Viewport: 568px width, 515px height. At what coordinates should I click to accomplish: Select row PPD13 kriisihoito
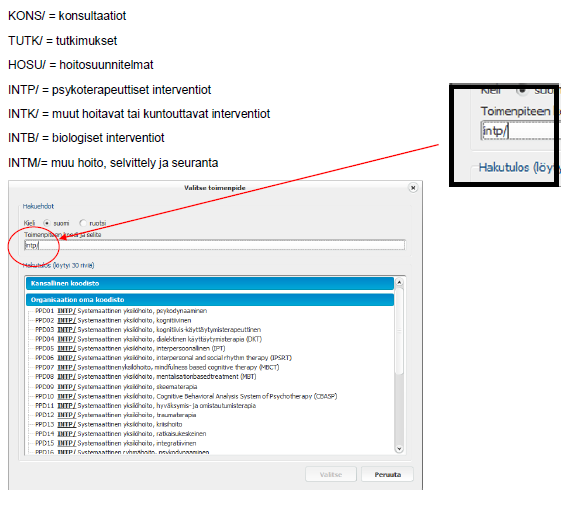pos(109,424)
